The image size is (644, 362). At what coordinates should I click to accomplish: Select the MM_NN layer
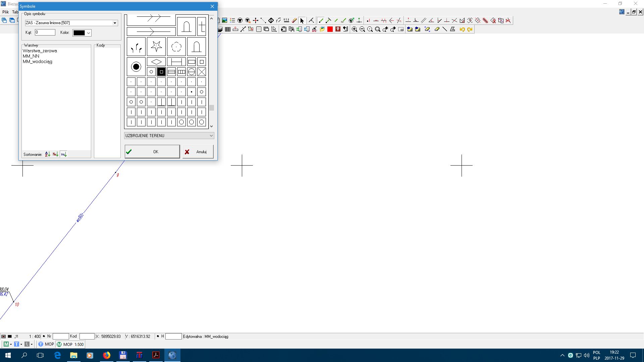click(31, 56)
